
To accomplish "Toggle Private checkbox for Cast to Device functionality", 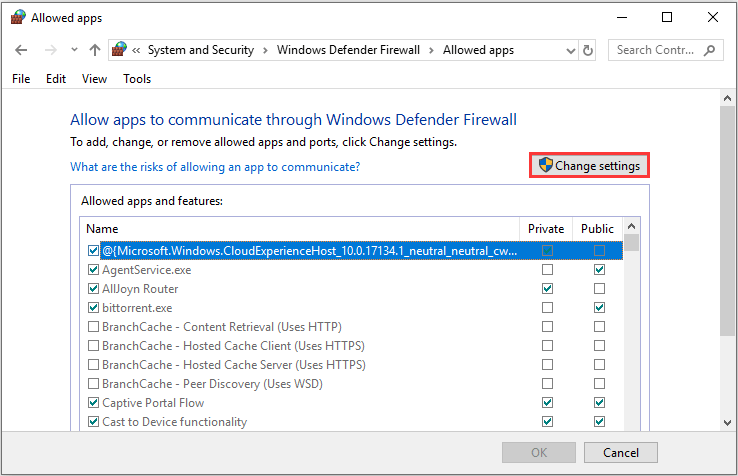I will (547, 421).
